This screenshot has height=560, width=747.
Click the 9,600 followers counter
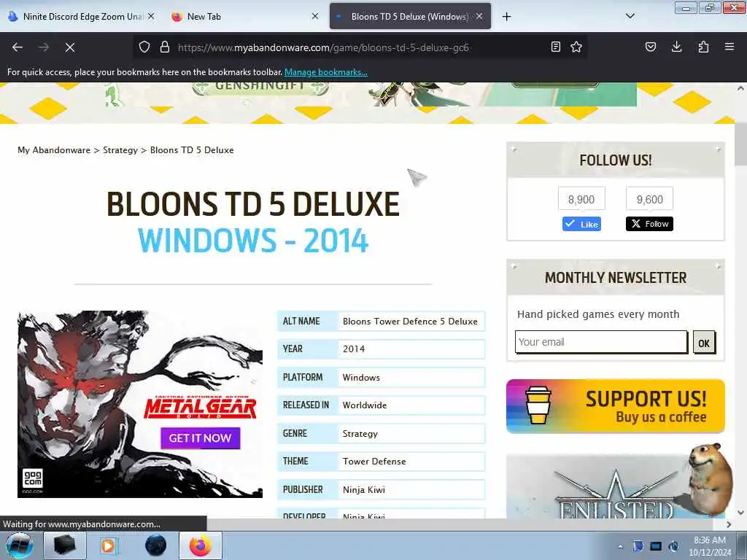[x=649, y=199]
